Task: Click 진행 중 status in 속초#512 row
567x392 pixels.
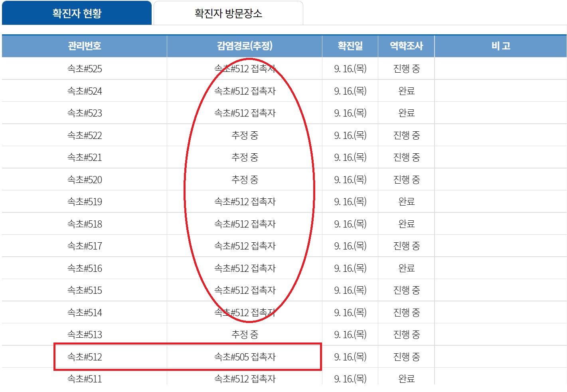Action: [x=406, y=357]
